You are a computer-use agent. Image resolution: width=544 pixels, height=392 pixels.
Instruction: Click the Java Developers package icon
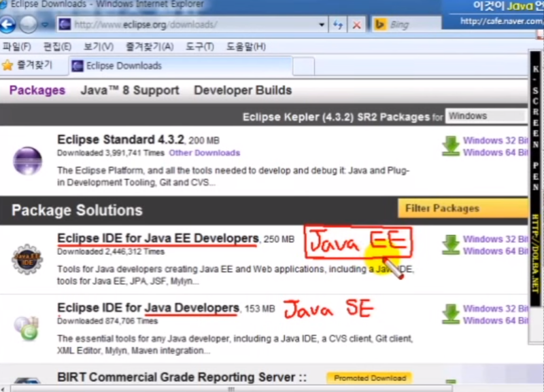[x=27, y=328]
